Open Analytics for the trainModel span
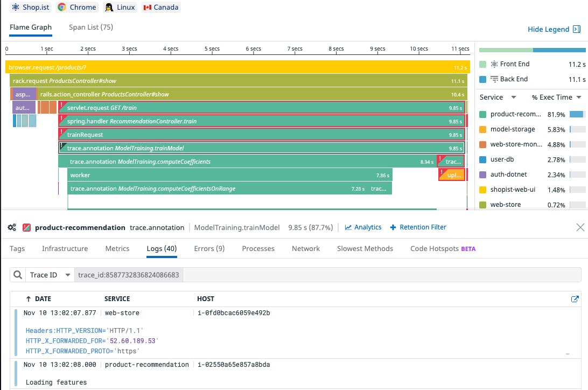Viewport: 588px width, 390px height. [363, 227]
